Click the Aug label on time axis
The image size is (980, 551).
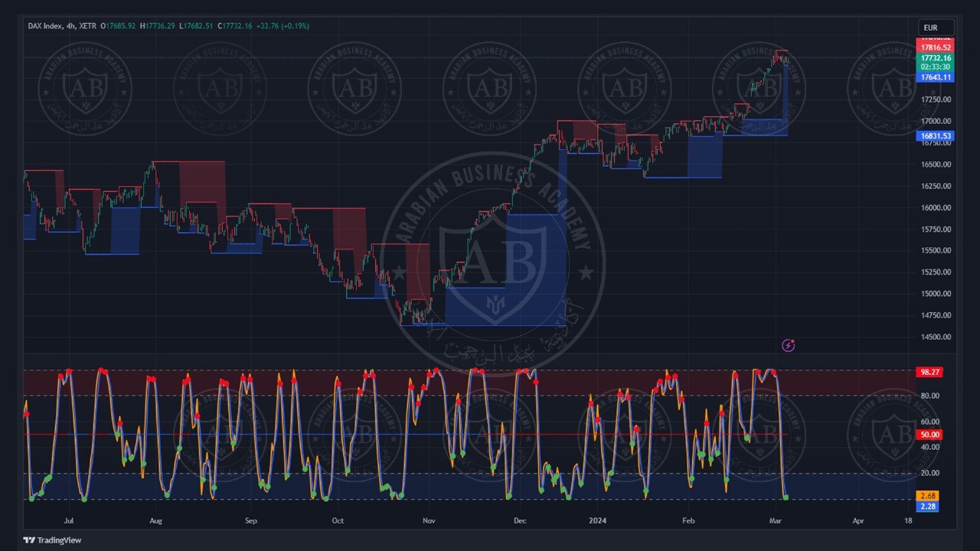[x=155, y=521]
